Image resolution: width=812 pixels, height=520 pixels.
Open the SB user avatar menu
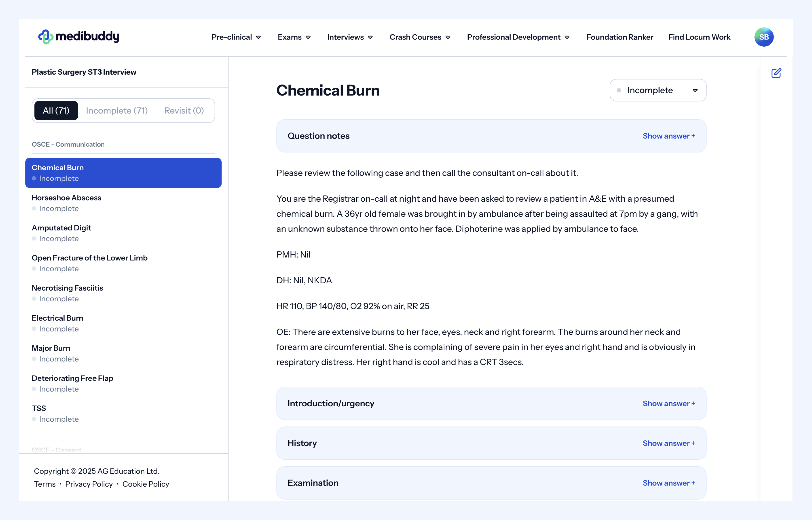tap(764, 37)
